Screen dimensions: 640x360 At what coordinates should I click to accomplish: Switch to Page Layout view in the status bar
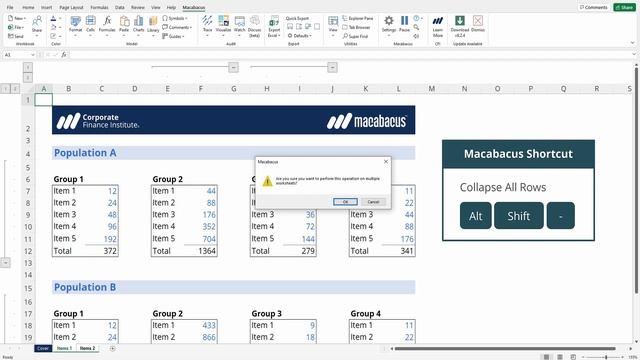click(x=560, y=357)
